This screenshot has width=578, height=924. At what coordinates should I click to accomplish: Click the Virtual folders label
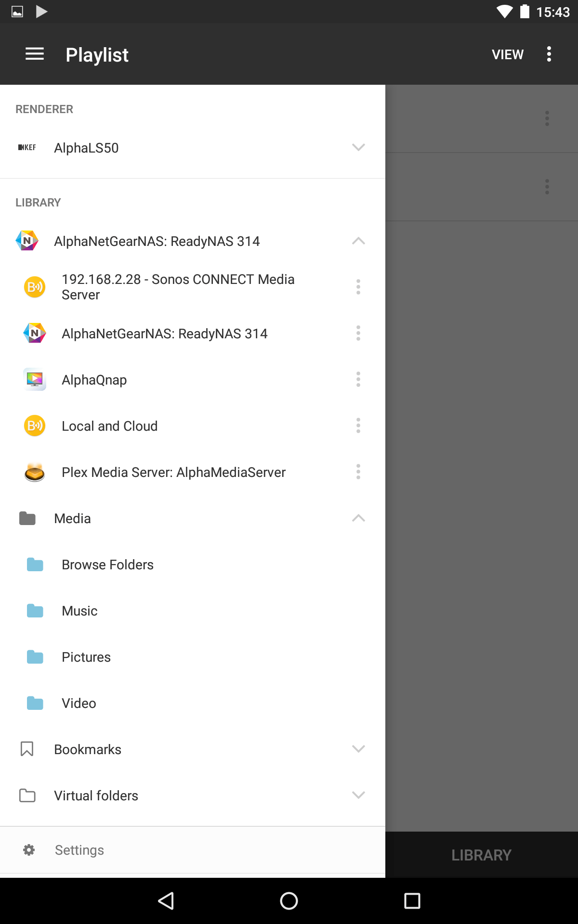96,796
